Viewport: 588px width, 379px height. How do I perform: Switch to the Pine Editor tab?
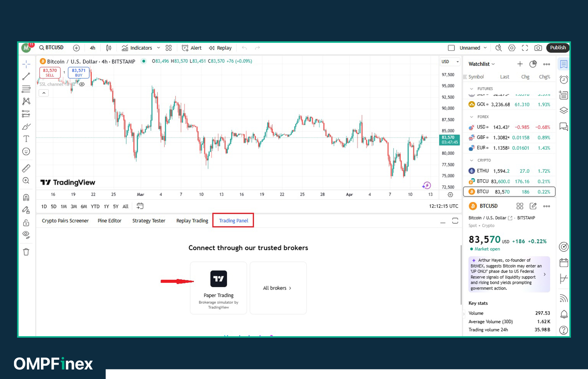(x=109, y=221)
